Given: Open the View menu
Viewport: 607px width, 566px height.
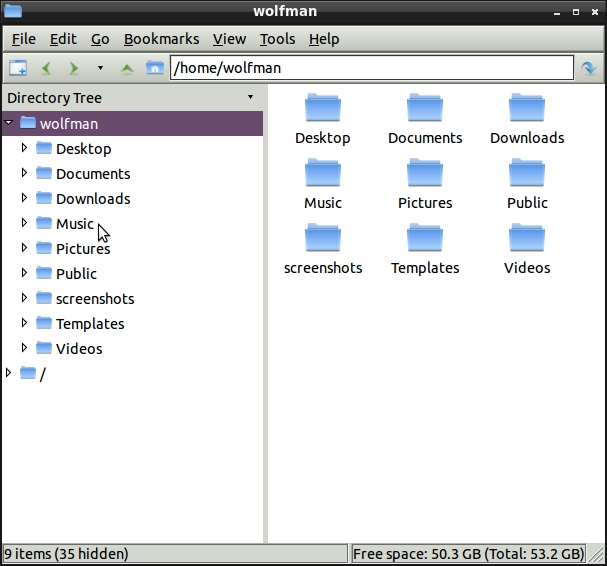Looking at the screenshot, I should click(229, 39).
